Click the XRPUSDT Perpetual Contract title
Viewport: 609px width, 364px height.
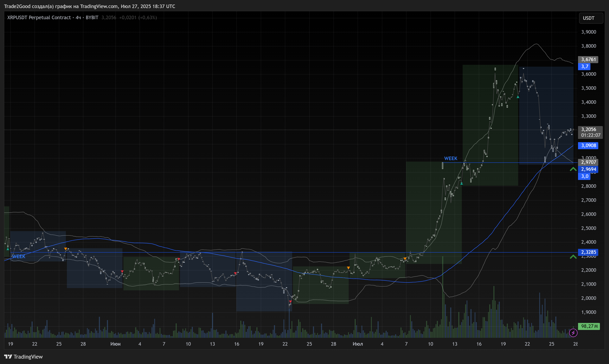click(x=39, y=17)
